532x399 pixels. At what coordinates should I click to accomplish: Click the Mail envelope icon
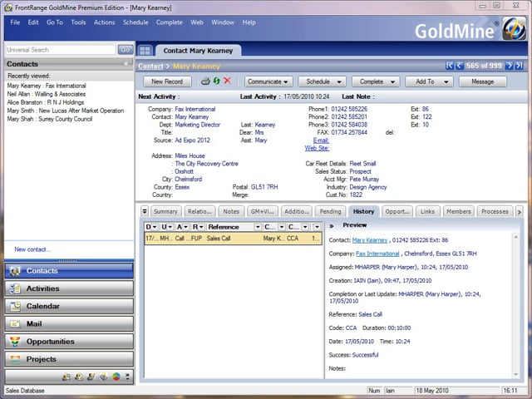[x=15, y=323]
